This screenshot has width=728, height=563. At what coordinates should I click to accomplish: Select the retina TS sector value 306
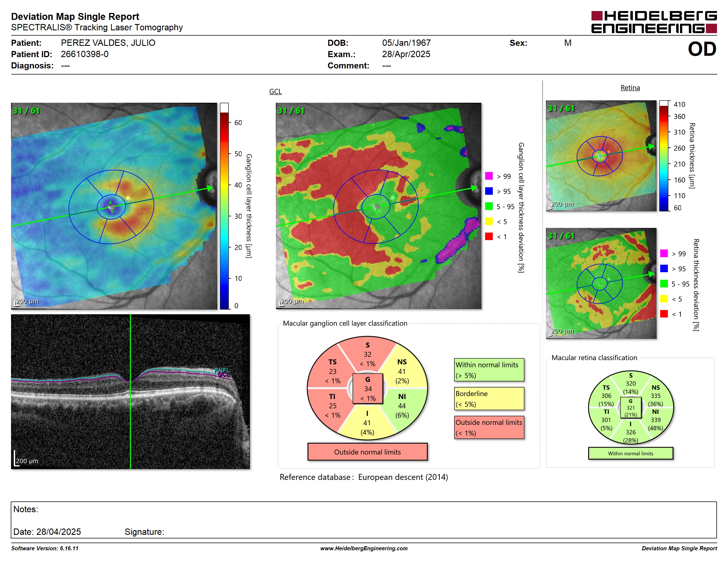[x=606, y=395]
